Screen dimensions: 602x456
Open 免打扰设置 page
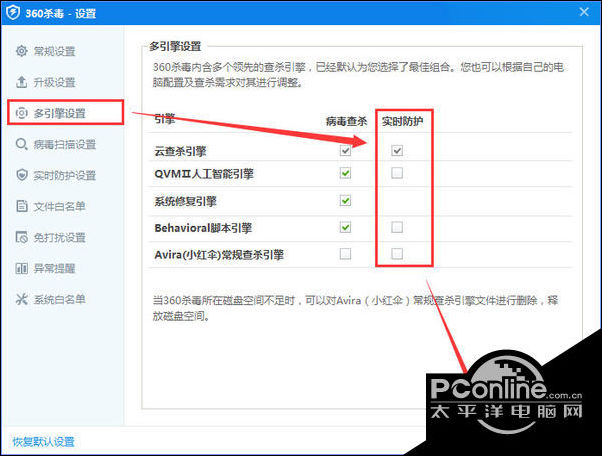60,238
